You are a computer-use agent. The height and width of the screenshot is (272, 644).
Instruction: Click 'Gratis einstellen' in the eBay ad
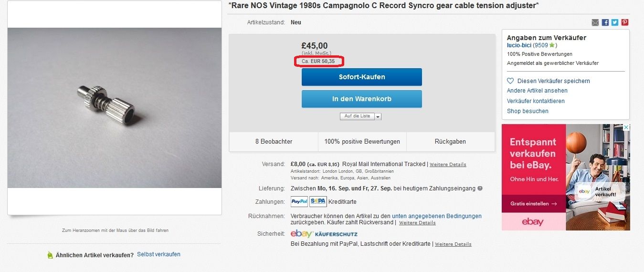[x=533, y=204]
